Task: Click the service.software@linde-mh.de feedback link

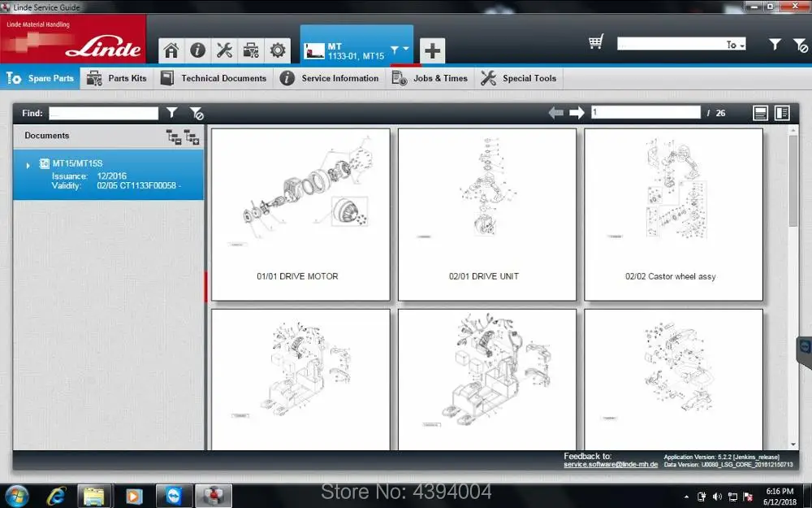Action: (611, 464)
